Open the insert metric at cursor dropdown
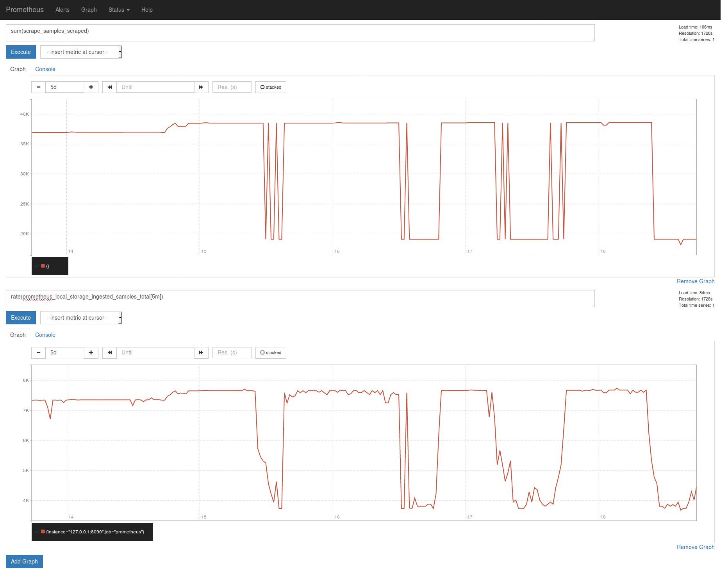 point(81,52)
